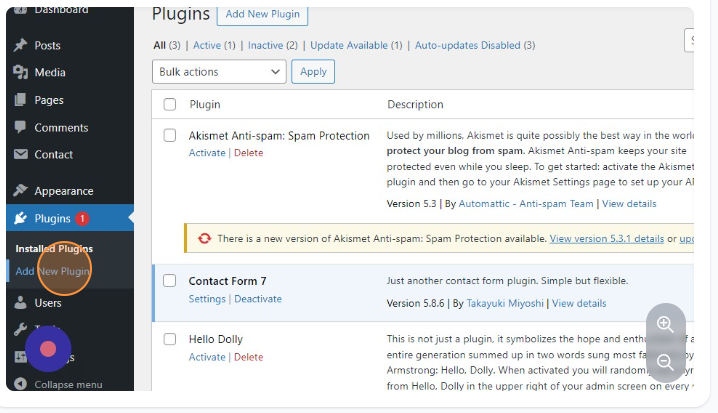Viewport: 718px width, 413px height.
Task: Click the Media icon in sidebar
Action: click(x=21, y=72)
